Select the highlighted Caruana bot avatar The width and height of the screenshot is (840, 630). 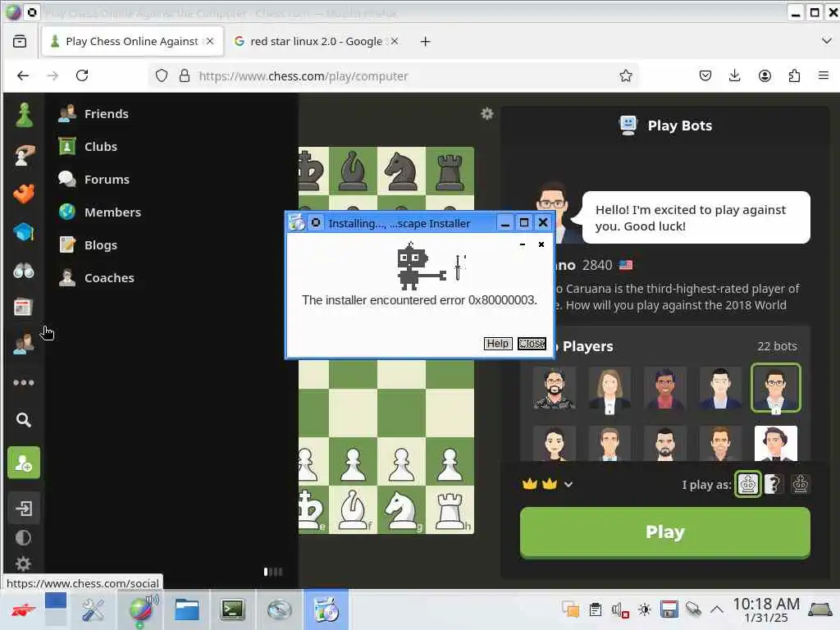pos(776,388)
